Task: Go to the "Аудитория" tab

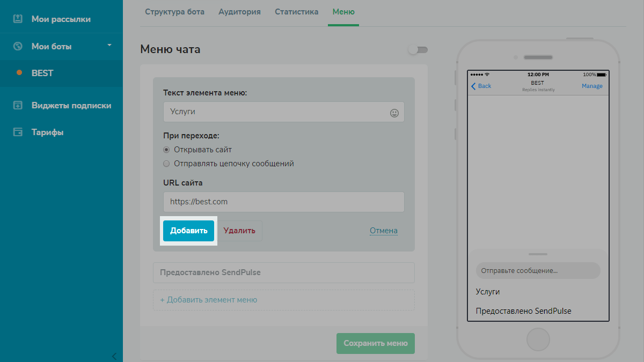Action: tap(239, 12)
